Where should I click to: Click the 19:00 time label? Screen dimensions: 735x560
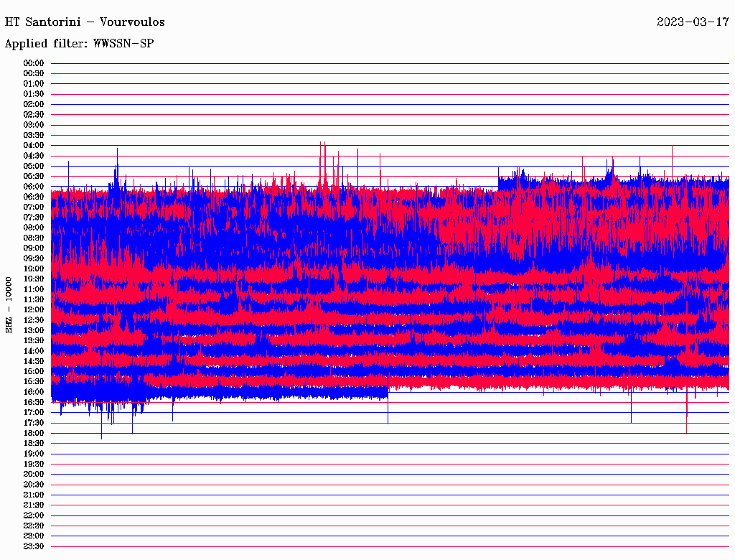pos(34,454)
